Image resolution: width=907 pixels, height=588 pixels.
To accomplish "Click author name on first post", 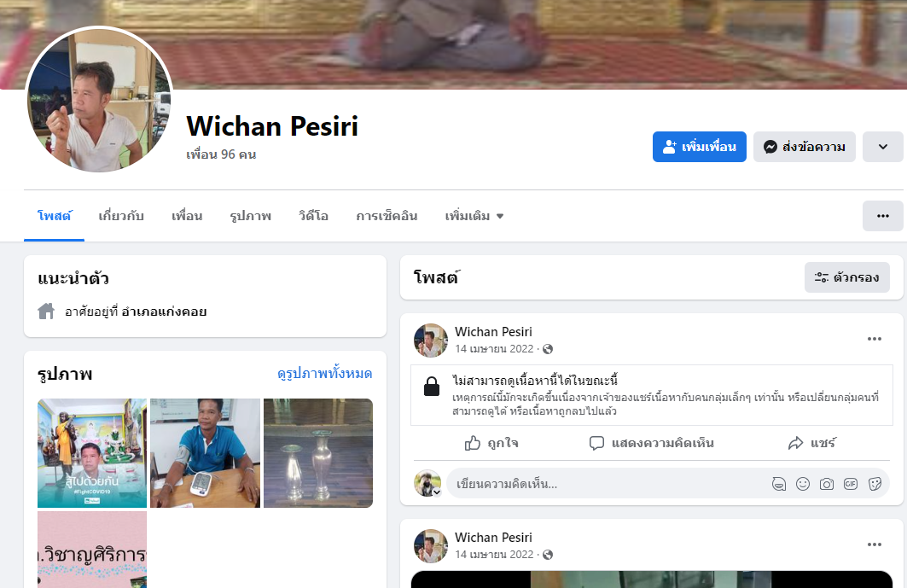I will 493,332.
